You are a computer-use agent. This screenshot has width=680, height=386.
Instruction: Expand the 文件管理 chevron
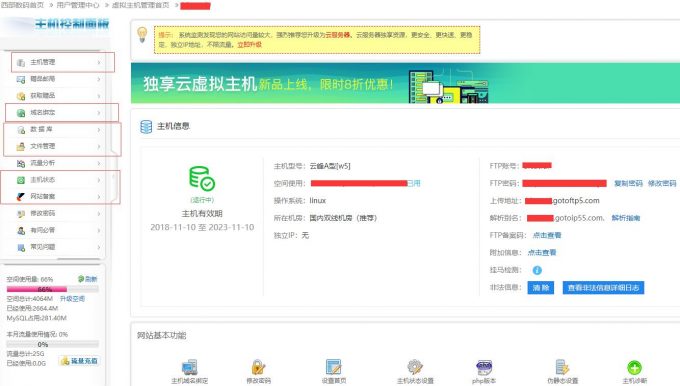(x=99, y=147)
